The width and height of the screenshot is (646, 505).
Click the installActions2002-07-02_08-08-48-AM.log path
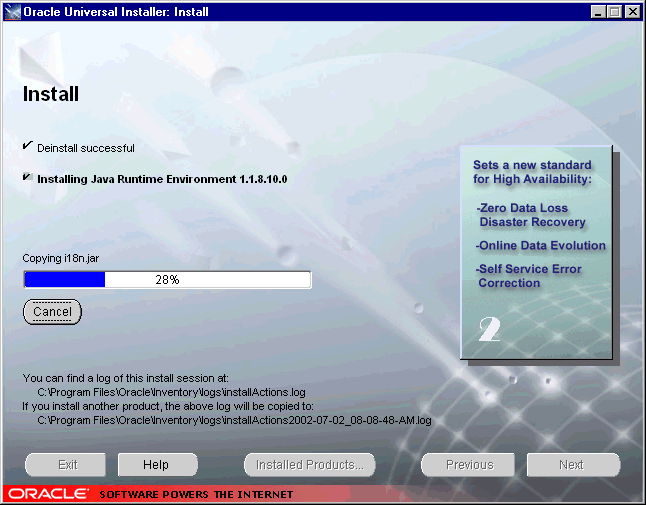point(234,420)
